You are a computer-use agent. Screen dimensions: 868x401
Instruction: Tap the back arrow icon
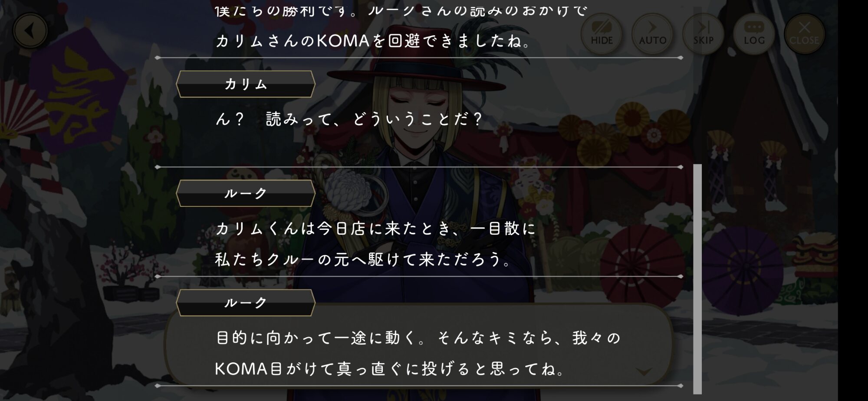click(30, 31)
